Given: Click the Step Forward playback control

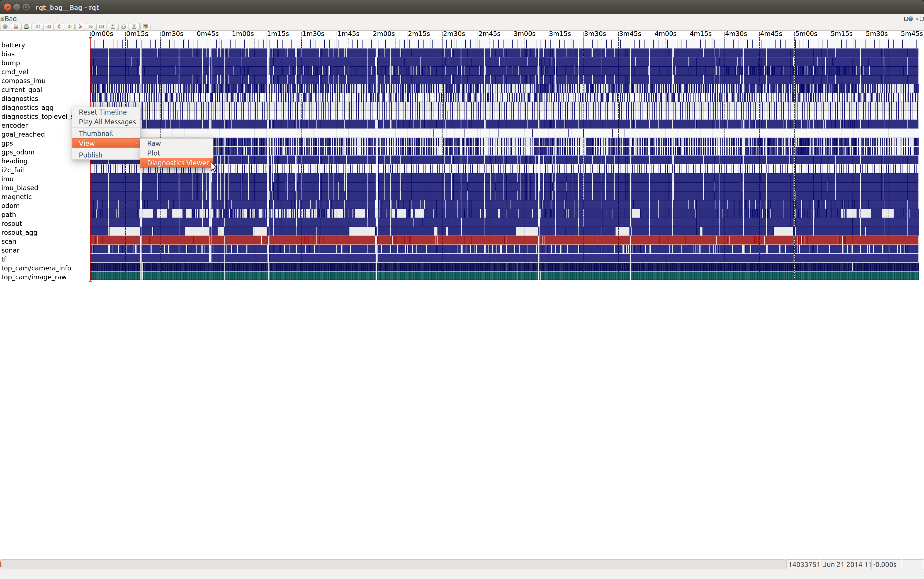Looking at the screenshot, I should 80,27.
